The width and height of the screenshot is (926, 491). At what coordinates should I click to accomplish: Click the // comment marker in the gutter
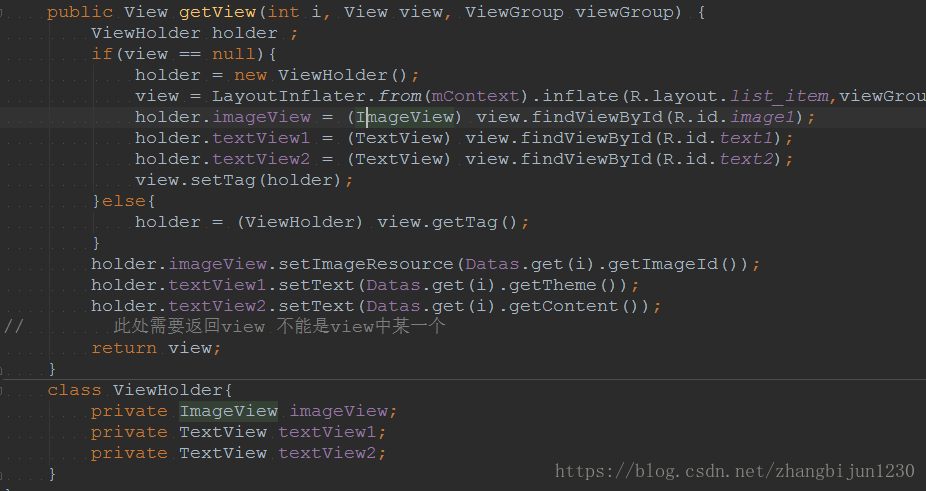tap(14, 326)
